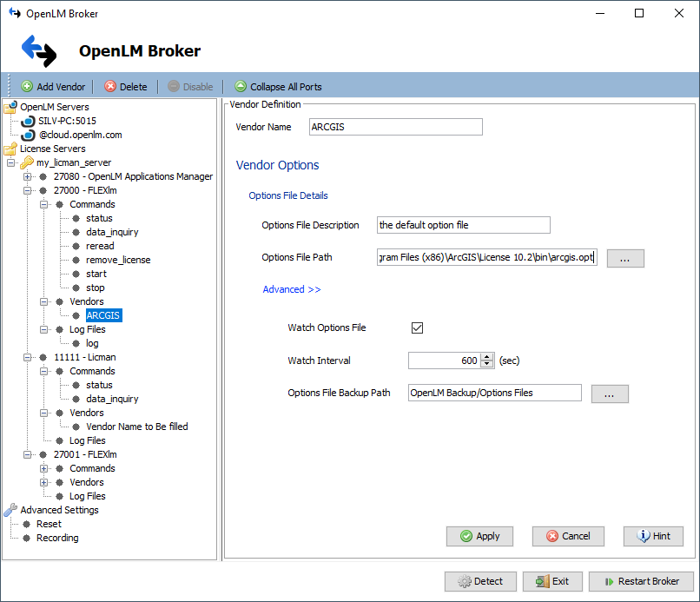Click the Add Vendor toolbar icon
Viewport: 700px width, 602px height.
click(27, 87)
